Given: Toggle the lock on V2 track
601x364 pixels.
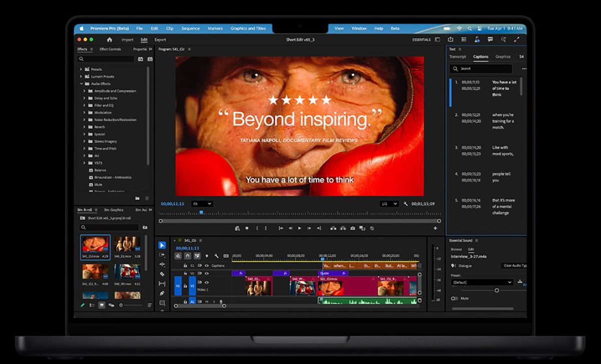Looking at the screenshot, I should point(185,273).
